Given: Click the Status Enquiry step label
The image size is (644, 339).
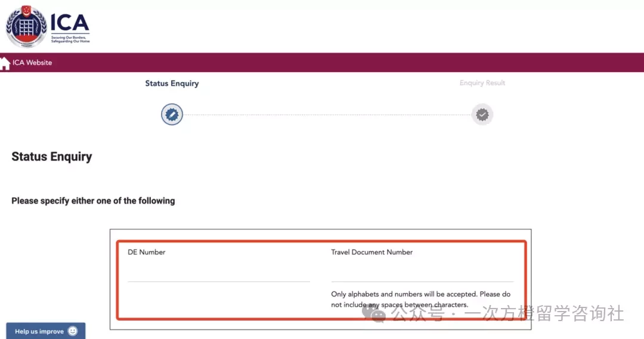Looking at the screenshot, I should click(172, 83).
